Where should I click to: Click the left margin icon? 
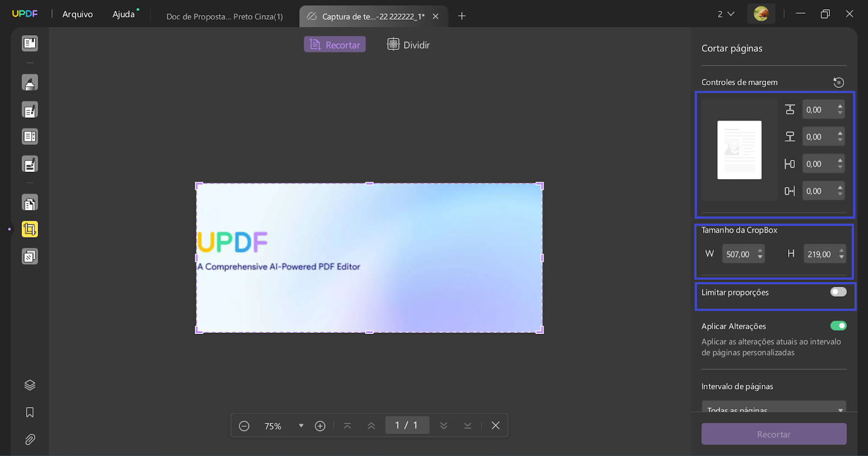click(790, 164)
